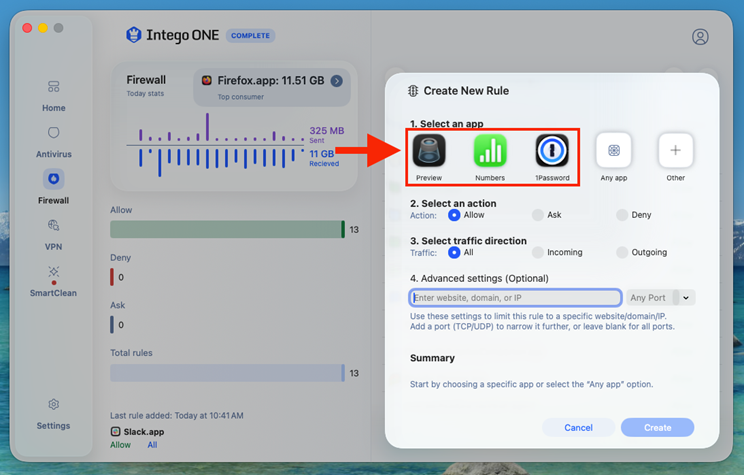Open the user account profile icon

(x=700, y=37)
